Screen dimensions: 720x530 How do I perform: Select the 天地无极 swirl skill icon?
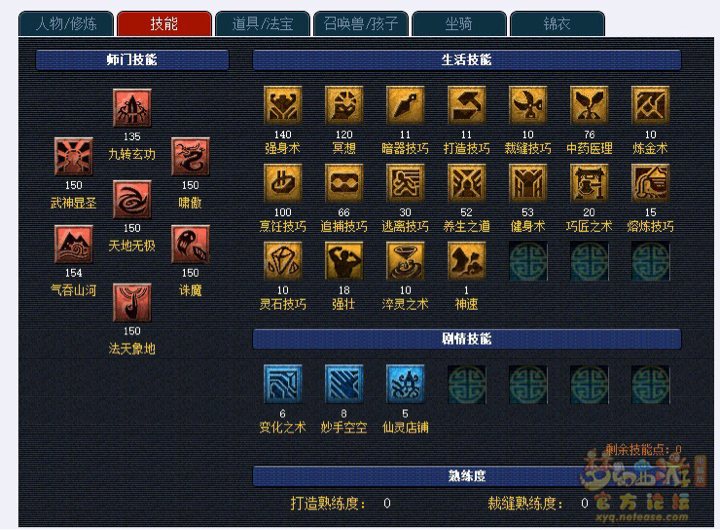(132, 199)
